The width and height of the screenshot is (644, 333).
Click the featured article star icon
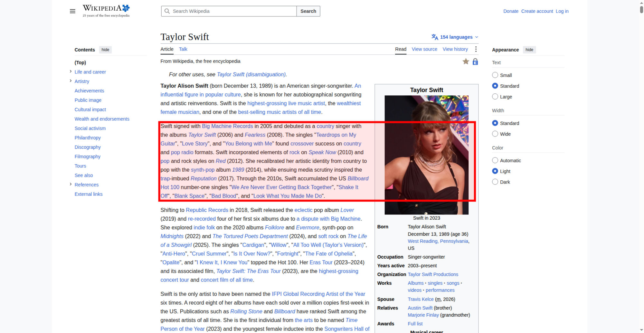click(x=466, y=62)
